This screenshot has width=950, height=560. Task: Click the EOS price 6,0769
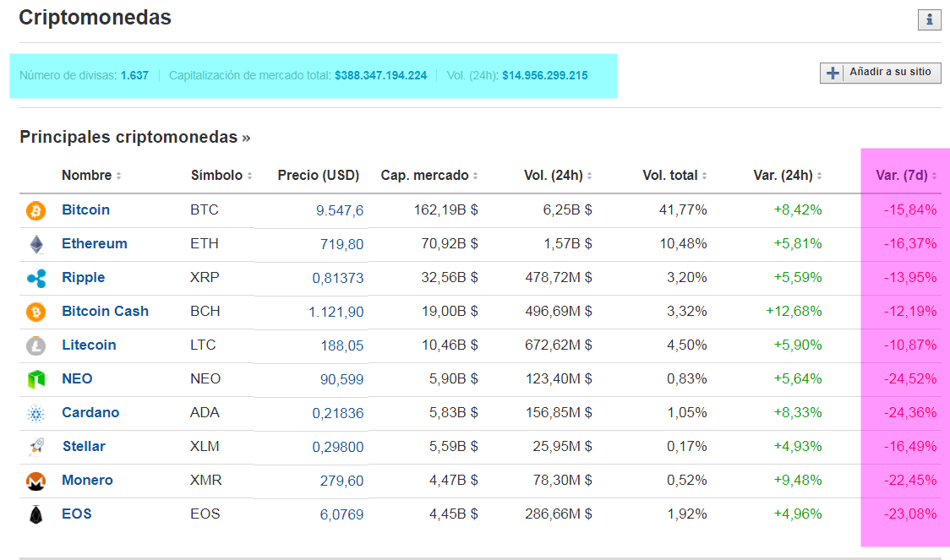coord(341,514)
